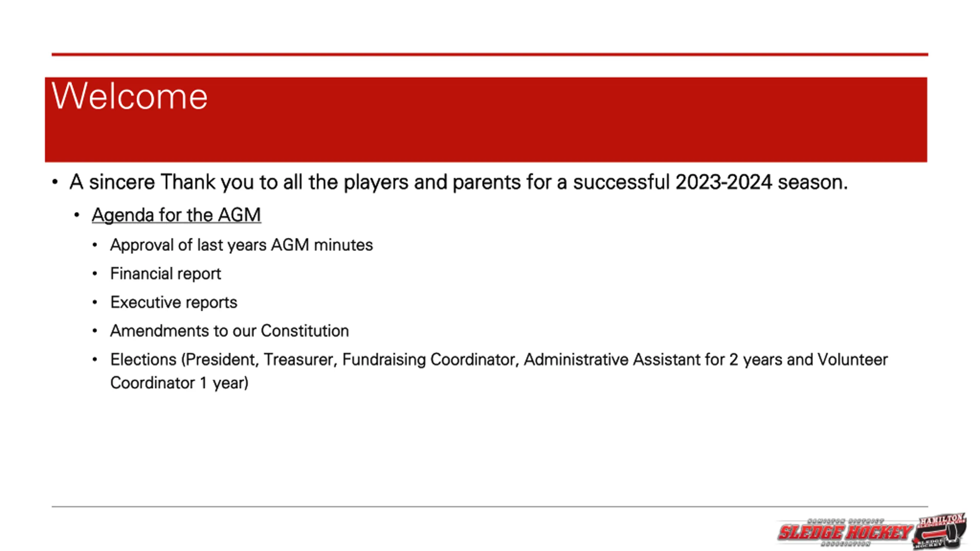
Task: Select the Welcome slide title
Action: coord(129,96)
